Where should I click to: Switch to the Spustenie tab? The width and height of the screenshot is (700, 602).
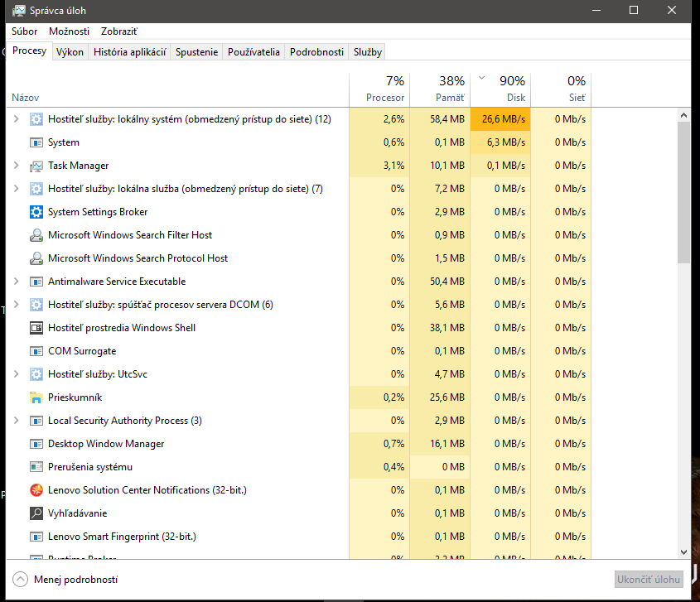click(196, 52)
